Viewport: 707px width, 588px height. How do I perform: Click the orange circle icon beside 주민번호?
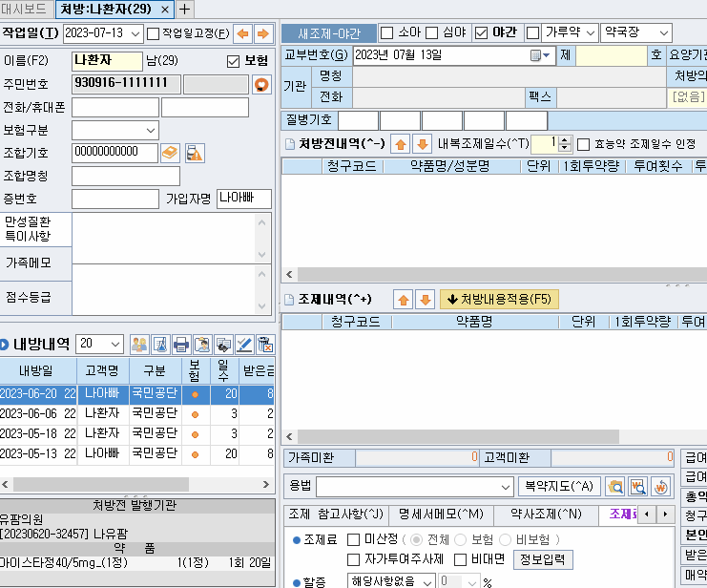click(261, 84)
